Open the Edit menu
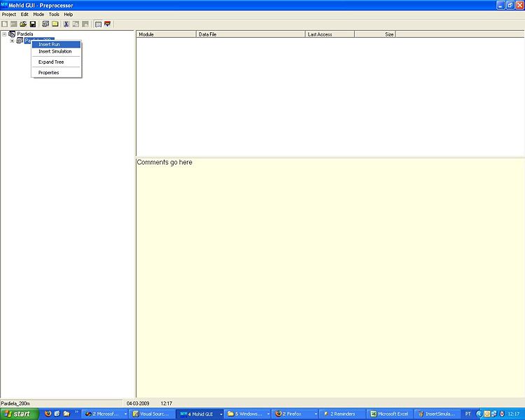The height and width of the screenshot is (420, 525). (24, 15)
